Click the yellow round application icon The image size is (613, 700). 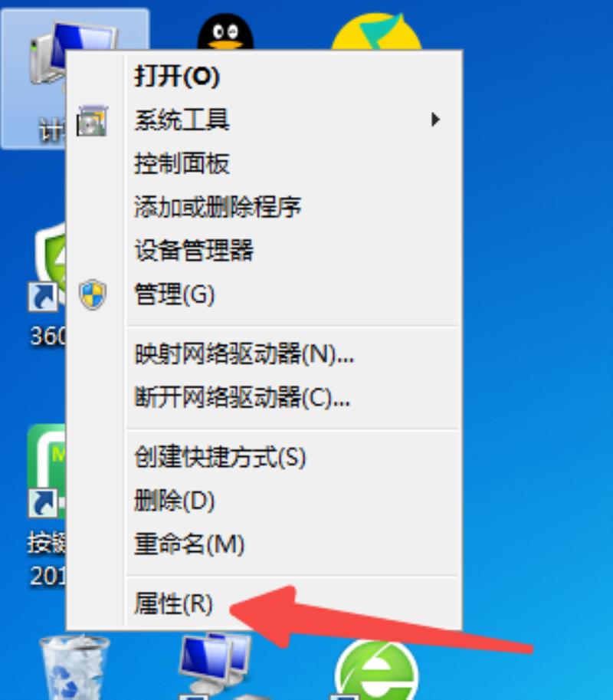tap(376, 31)
